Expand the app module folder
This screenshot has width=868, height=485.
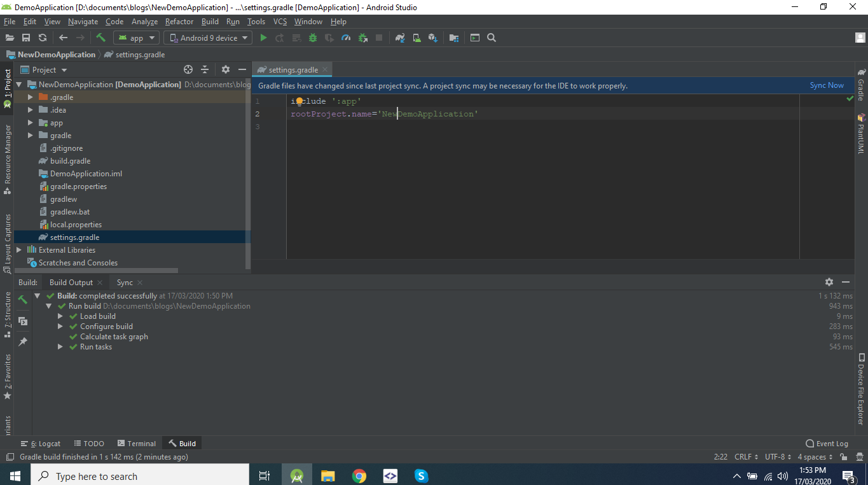point(30,123)
